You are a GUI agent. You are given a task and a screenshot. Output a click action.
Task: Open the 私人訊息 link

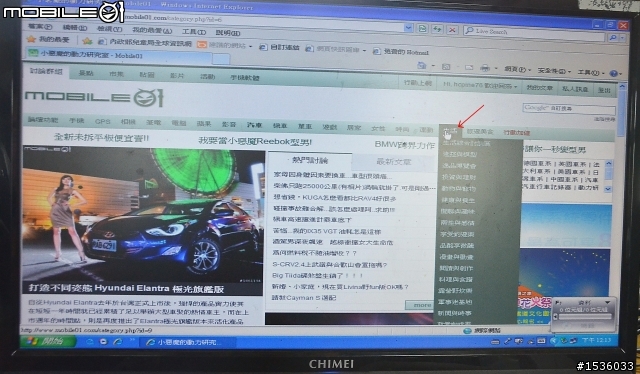pyautogui.click(x=575, y=89)
